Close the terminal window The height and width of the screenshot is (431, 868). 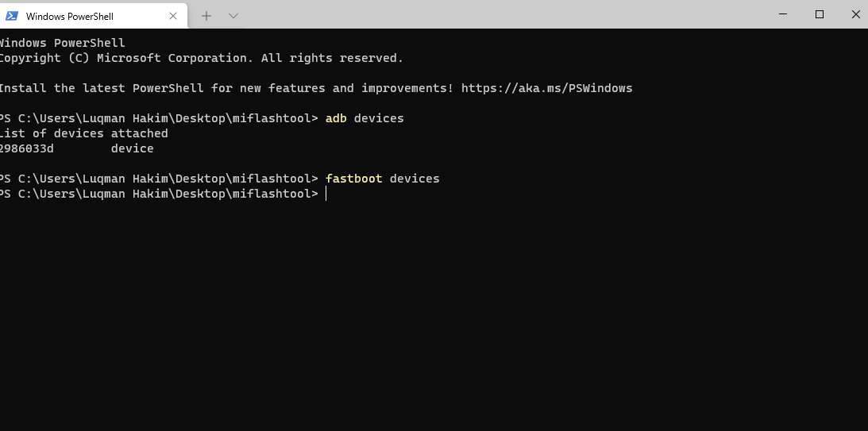855,14
